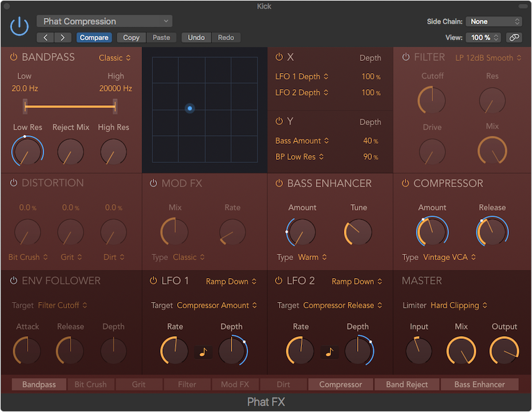The height and width of the screenshot is (412, 532).
Task: Click the Filter Cutoff knob
Action: (x=432, y=101)
